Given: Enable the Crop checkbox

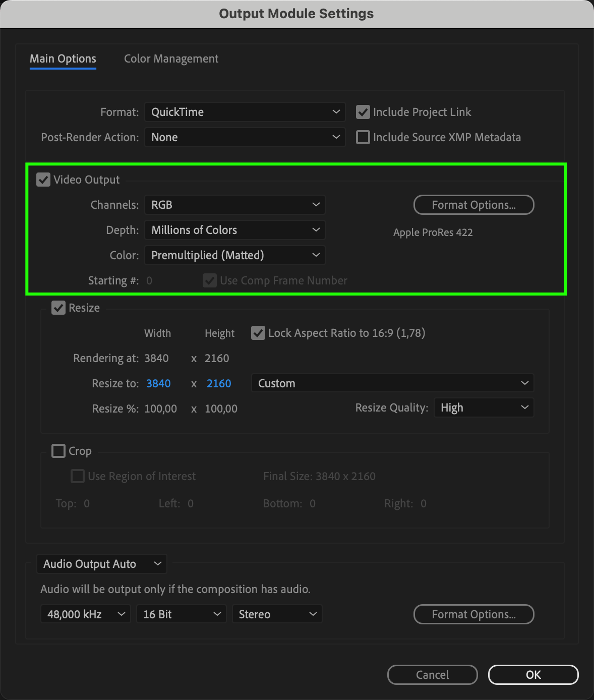Looking at the screenshot, I should pyautogui.click(x=58, y=451).
